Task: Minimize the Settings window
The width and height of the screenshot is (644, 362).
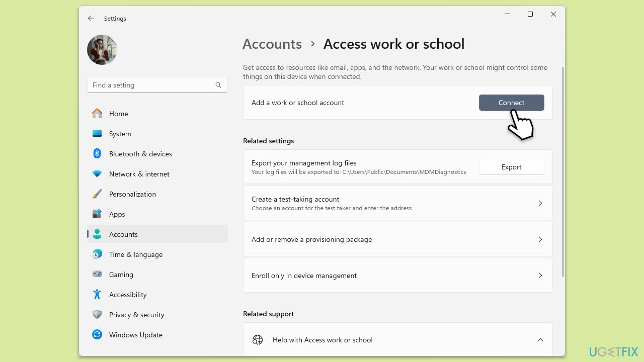Action: tap(507, 14)
